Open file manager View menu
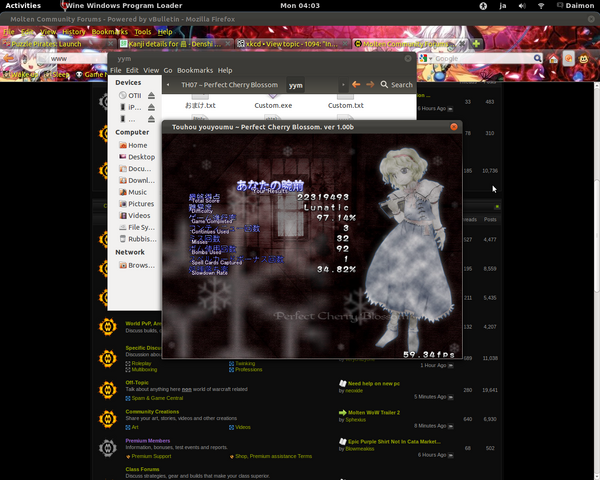The width and height of the screenshot is (600, 480). pyautogui.click(x=151, y=70)
